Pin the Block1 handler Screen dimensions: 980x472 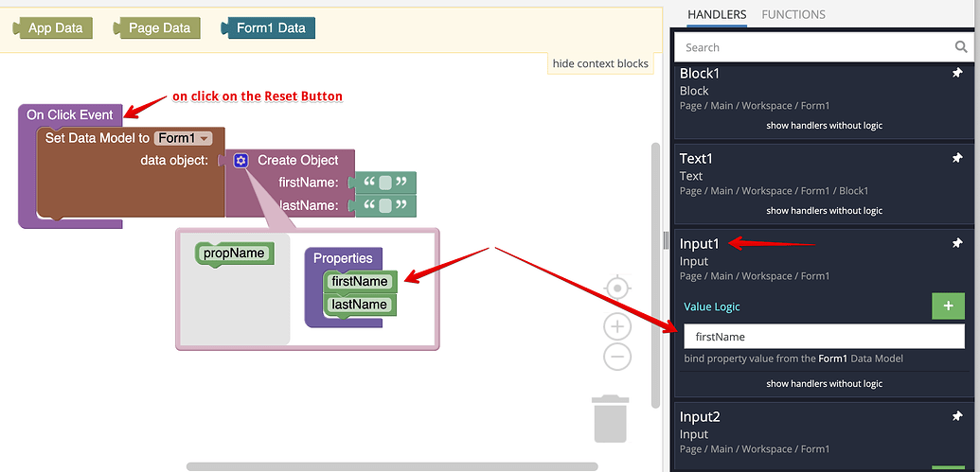click(x=957, y=73)
